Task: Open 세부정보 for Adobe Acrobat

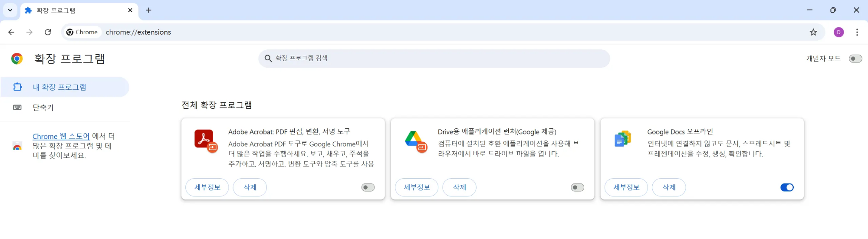Action: click(207, 187)
